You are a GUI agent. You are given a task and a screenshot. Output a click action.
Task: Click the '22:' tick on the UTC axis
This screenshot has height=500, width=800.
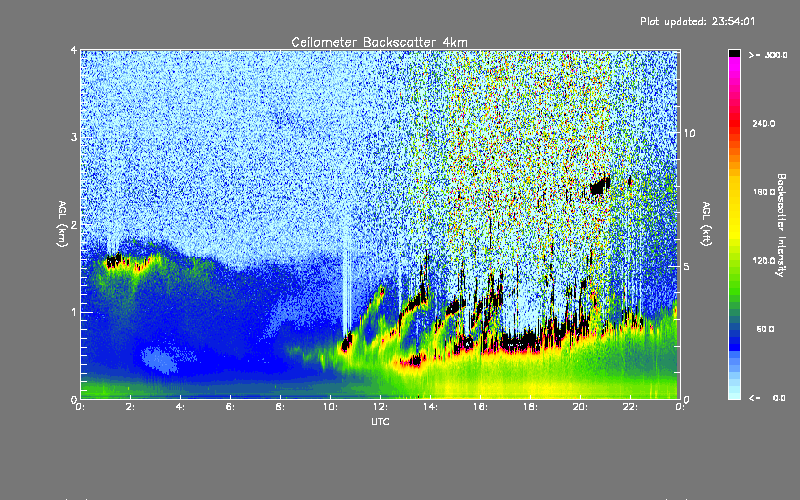pos(630,407)
